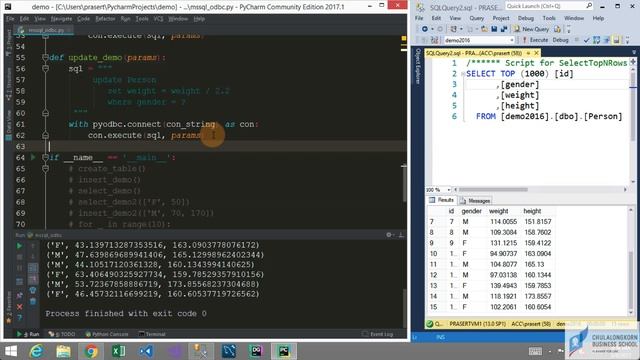The height and width of the screenshot is (360, 640).
Task: Switch to PyCharm on the taskbar
Action: (284, 351)
